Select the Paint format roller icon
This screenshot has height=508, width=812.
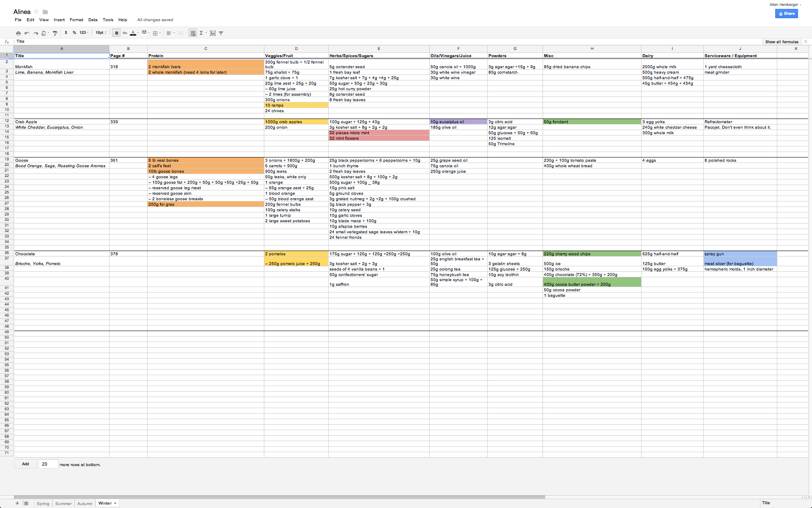coord(55,33)
